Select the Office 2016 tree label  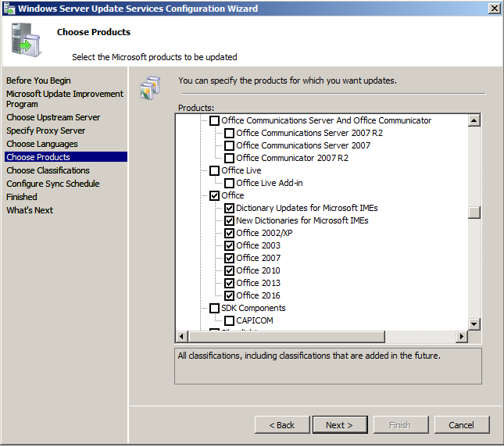(258, 296)
